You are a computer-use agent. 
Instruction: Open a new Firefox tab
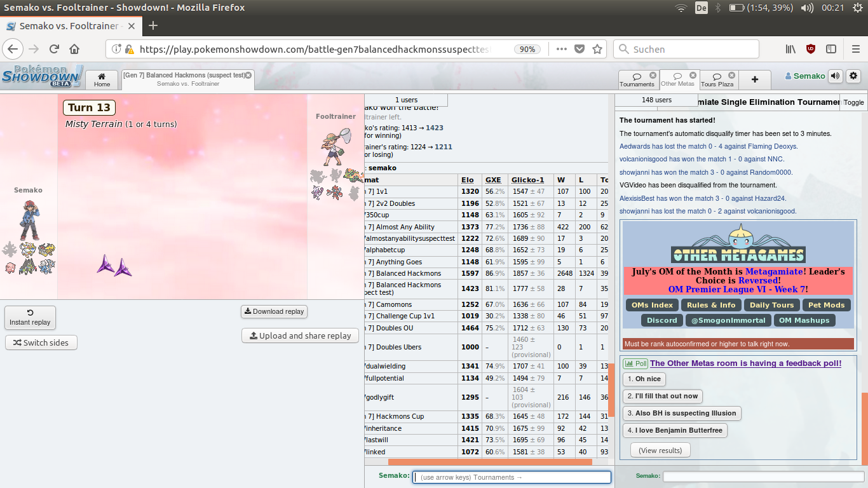coord(153,25)
